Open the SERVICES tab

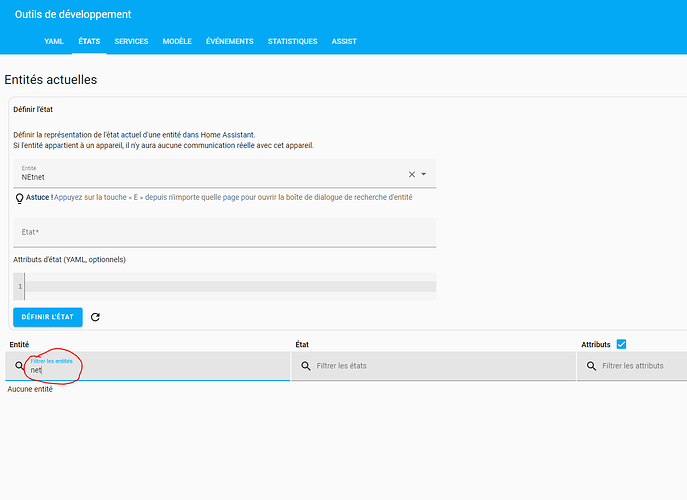(131, 41)
